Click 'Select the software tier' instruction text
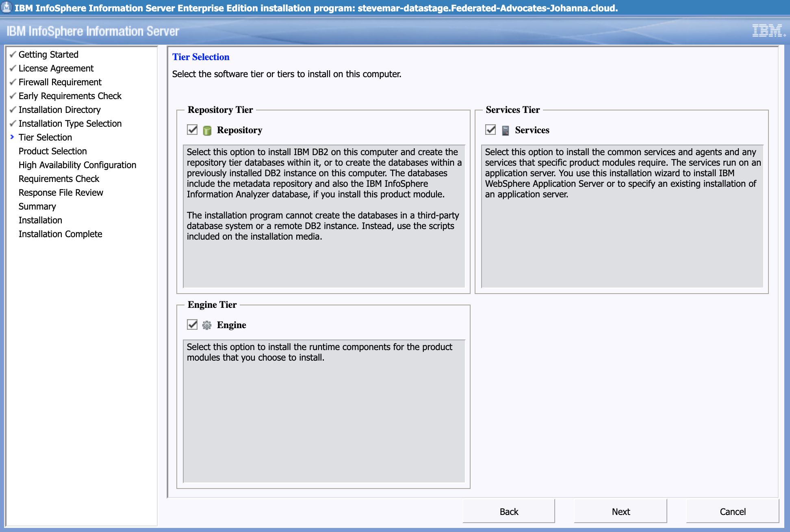Image resolution: width=790 pixels, height=532 pixels. 286,74
